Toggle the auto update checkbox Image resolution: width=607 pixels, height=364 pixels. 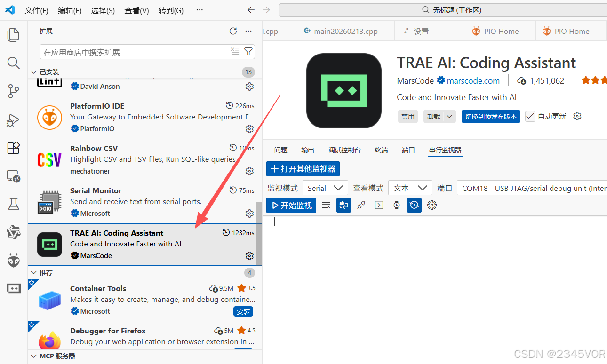pyautogui.click(x=530, y=116)
